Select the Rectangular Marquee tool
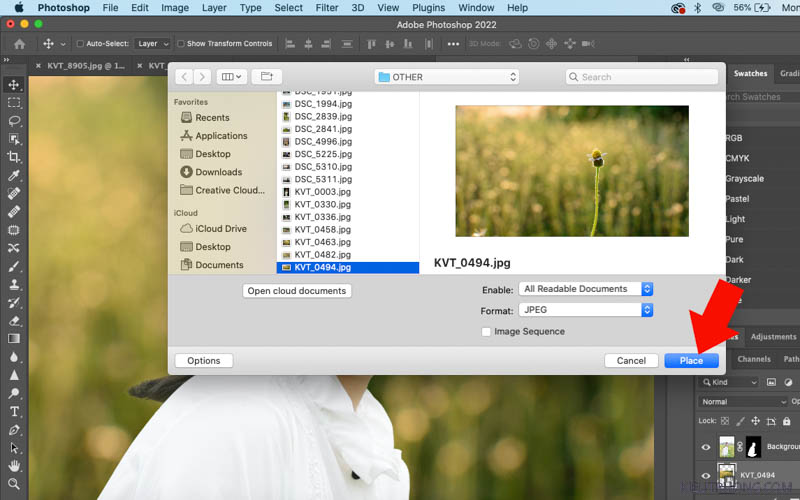The height and width of the screenshot is (500, 800). pyautogui.click(x=14, y=103)
